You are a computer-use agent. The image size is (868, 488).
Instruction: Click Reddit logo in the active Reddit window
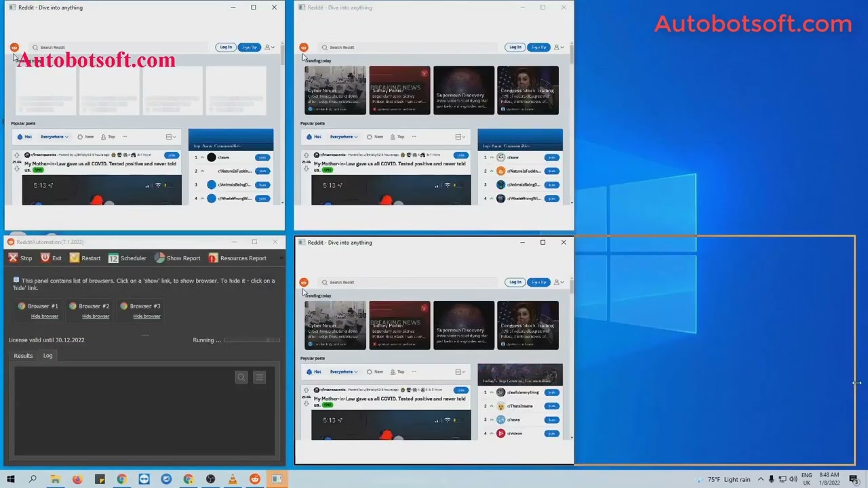pos(304,283)
